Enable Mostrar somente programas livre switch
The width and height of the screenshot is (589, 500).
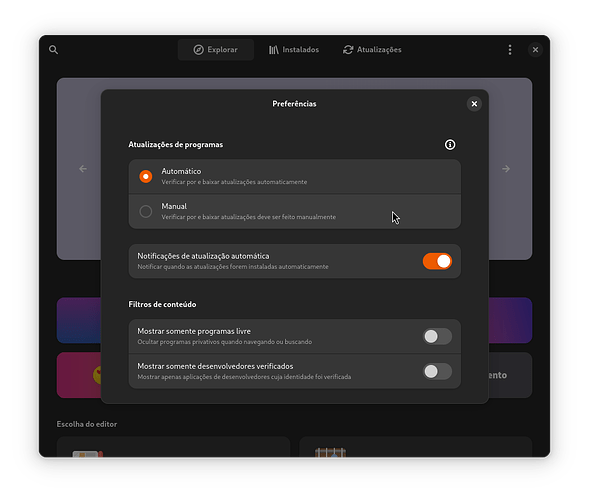[437, 337]
